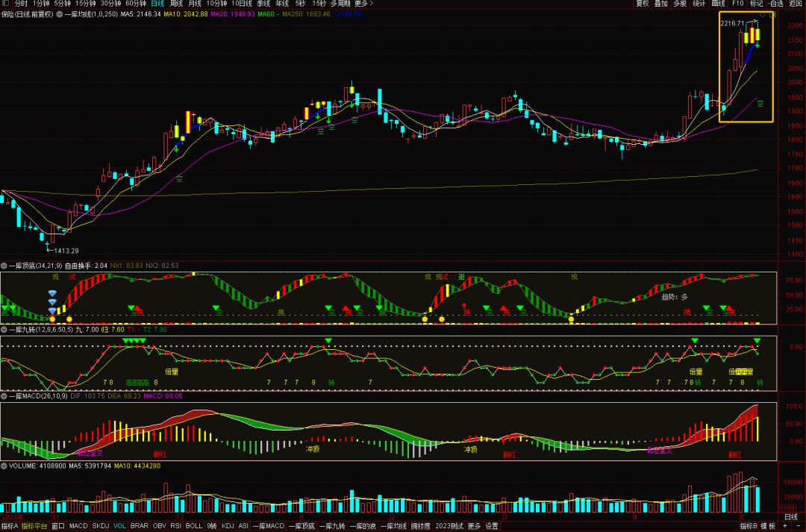Screen dimensions: 806x532
Task: Click the round icon beside 一库九转 indicator title
Action: (x=4, y=329)
